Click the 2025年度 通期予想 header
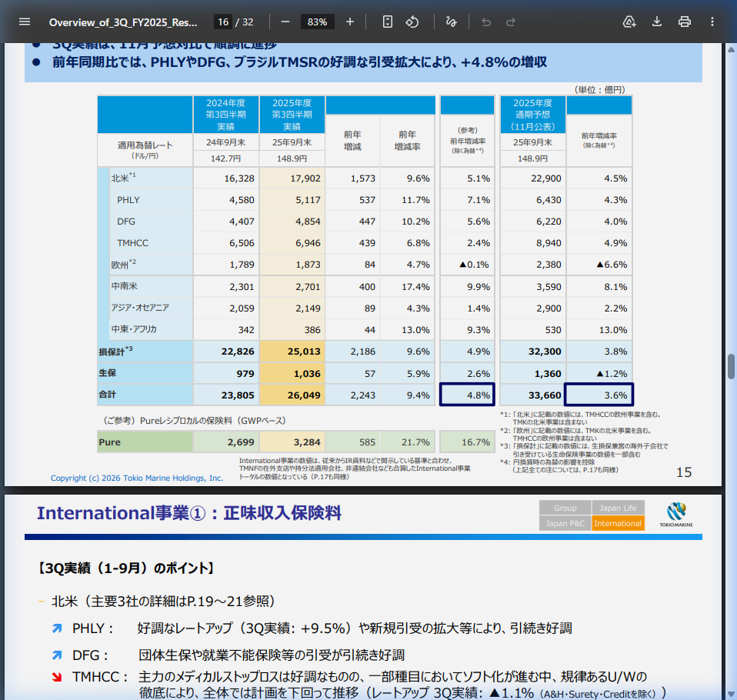 (x=532, y=115)
